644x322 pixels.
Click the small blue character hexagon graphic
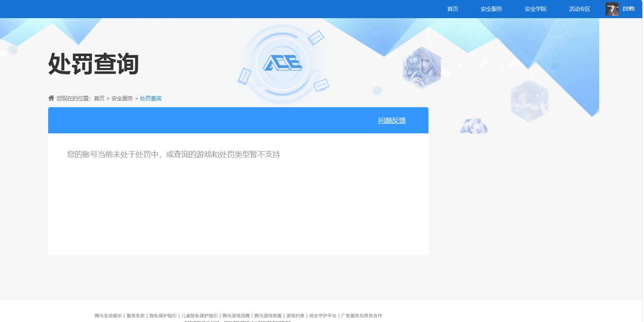point(473,125)
